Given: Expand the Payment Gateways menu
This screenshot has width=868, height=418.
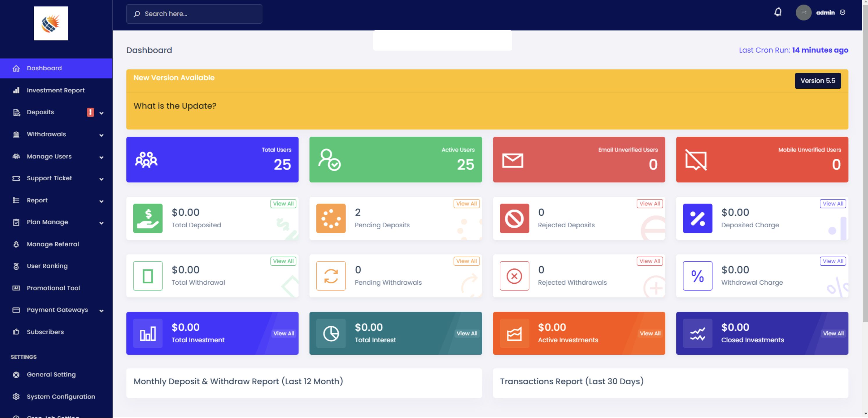Looking at the screenshot, I should [x=57, y=310].
